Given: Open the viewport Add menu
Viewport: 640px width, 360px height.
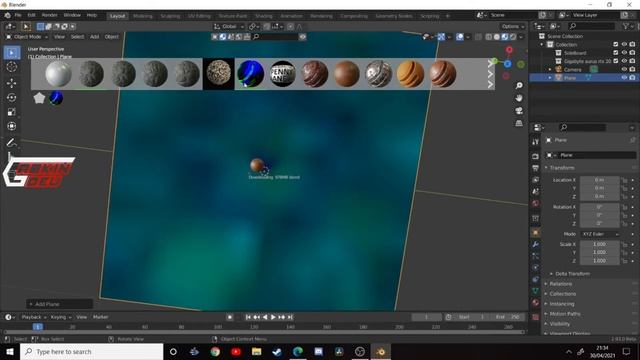Looking at the screenshot, I should pyautogui.click(x=94, y=37).
